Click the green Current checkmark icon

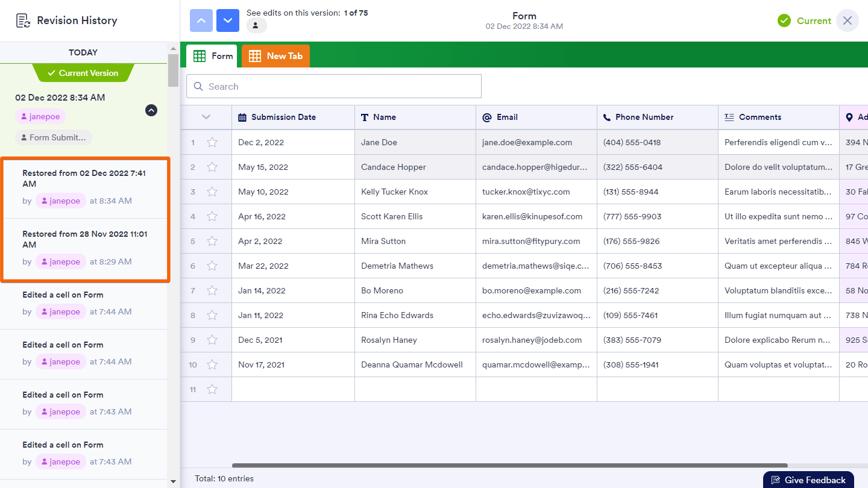pos(784,20)
